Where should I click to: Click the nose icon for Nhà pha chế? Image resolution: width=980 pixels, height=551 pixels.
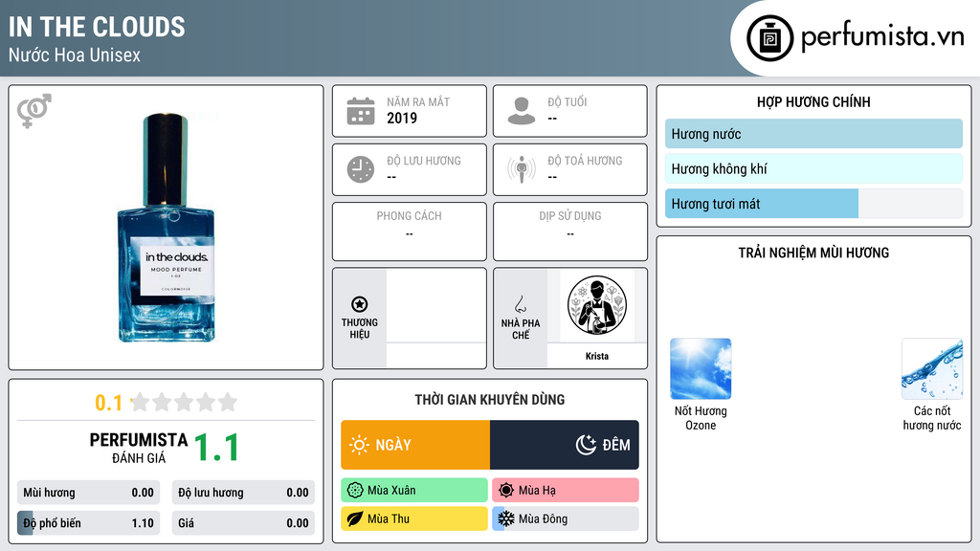tap(520, 304)
